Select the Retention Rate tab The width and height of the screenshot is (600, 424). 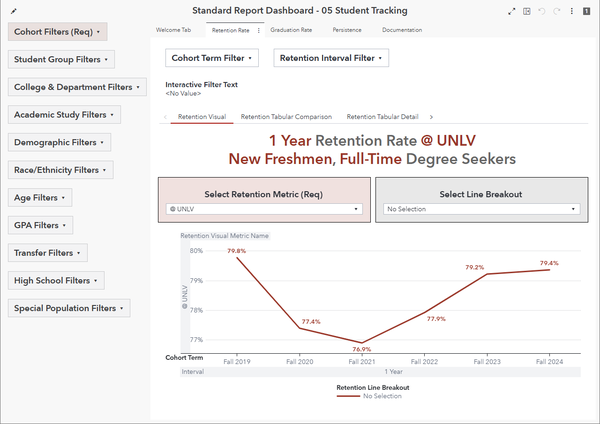(x=230, y=30)
